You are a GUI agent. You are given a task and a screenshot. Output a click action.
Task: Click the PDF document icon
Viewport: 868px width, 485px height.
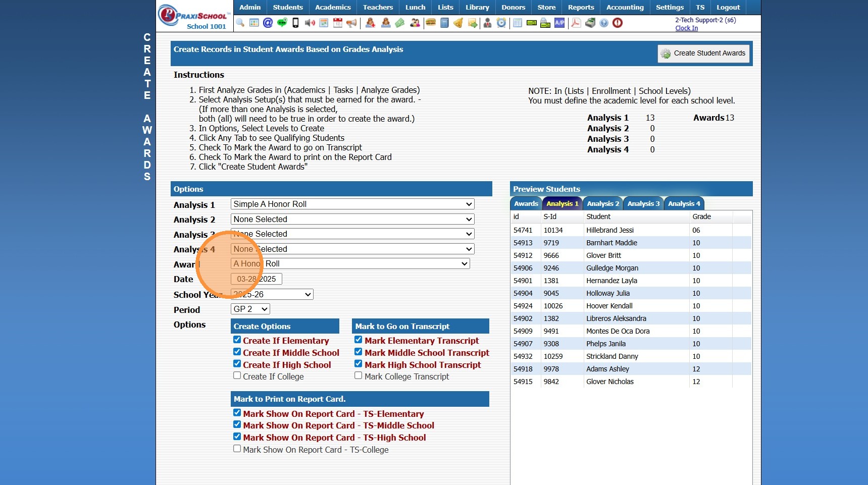pyautogui.click(x=576, y=23)
